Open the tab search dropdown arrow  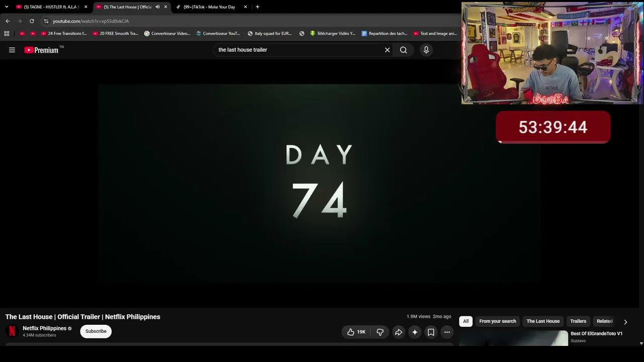pyautogui.click(x=7, y=7)
